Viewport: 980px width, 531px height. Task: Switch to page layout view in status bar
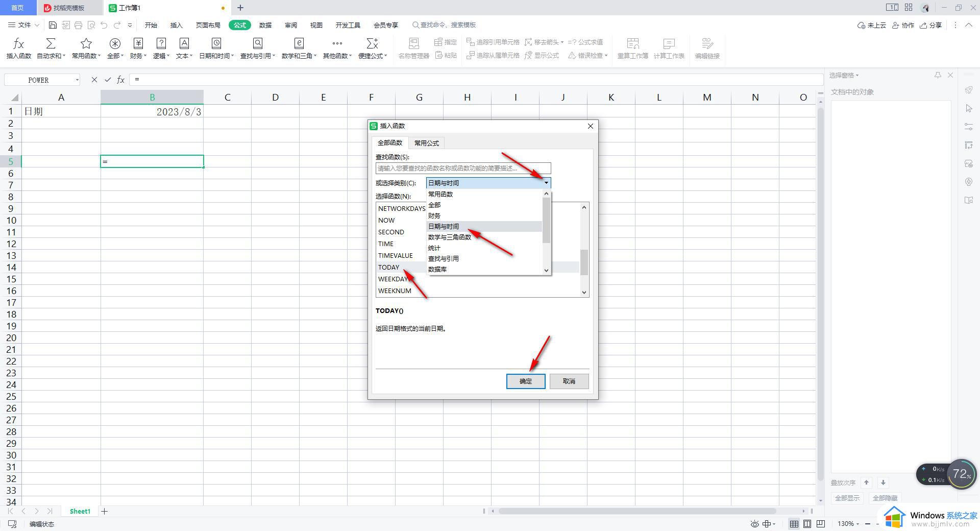coord(807,524)
